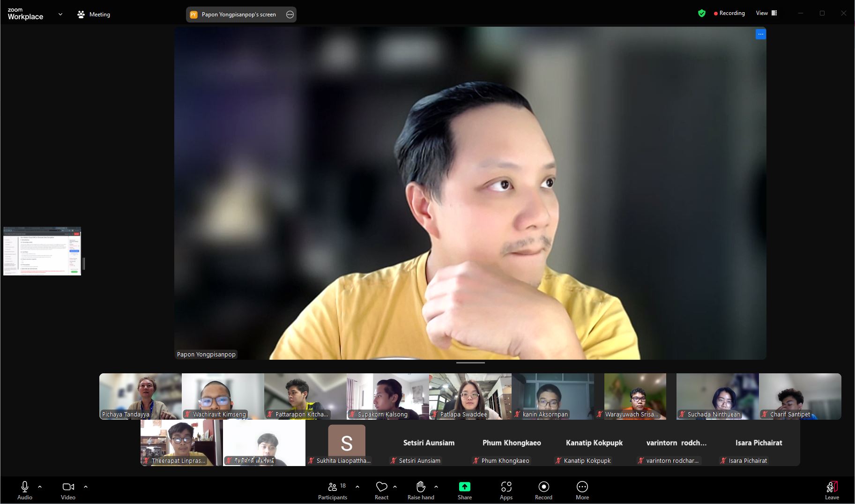Viewport: 855px width, 504px height.
Task: Click the blue ellipsis on main video
Action: pos(760,34)
